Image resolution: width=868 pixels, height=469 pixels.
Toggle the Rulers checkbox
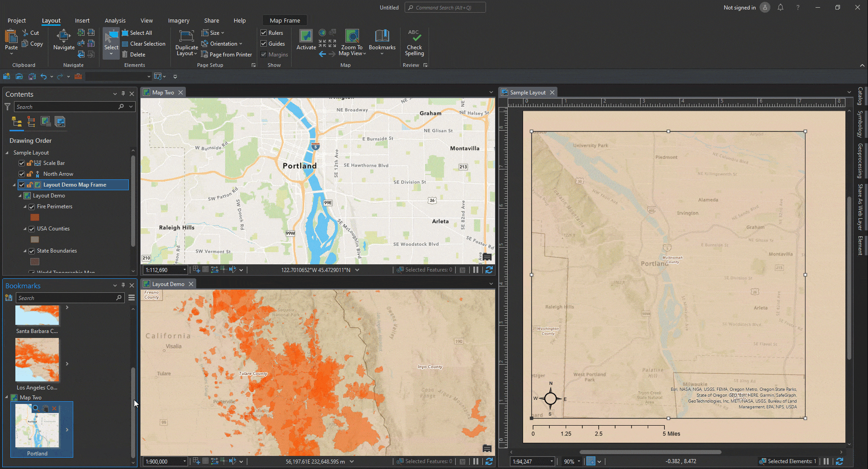point(264,33)
